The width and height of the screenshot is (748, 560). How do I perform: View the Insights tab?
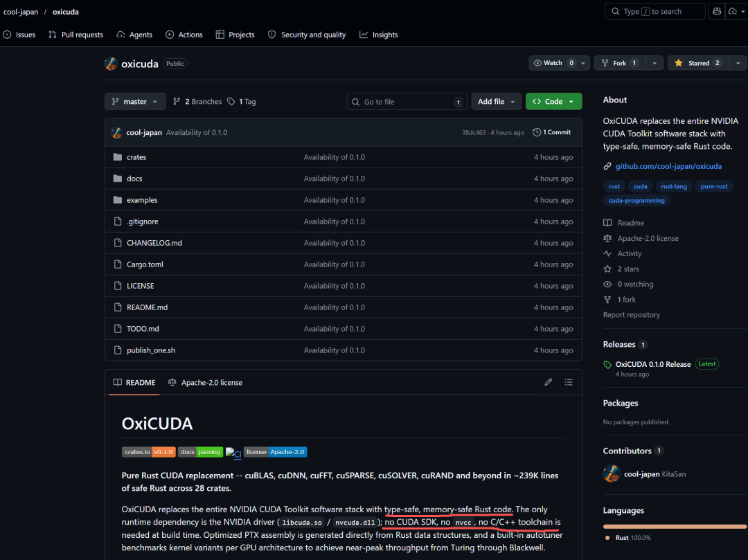coord(379,35)
